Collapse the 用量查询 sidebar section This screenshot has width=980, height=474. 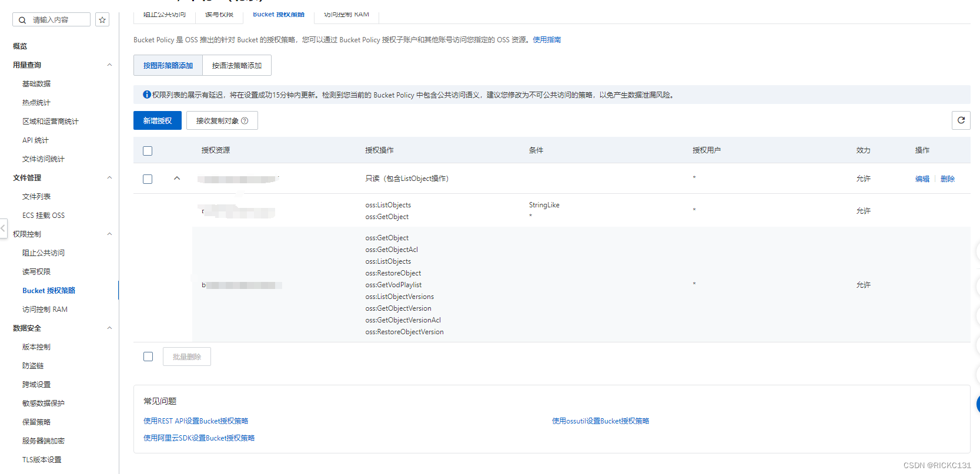pos(109,65)
